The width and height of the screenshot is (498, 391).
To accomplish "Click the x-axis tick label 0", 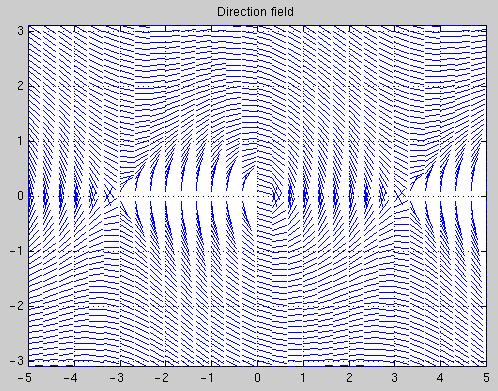I will [257, 378].
